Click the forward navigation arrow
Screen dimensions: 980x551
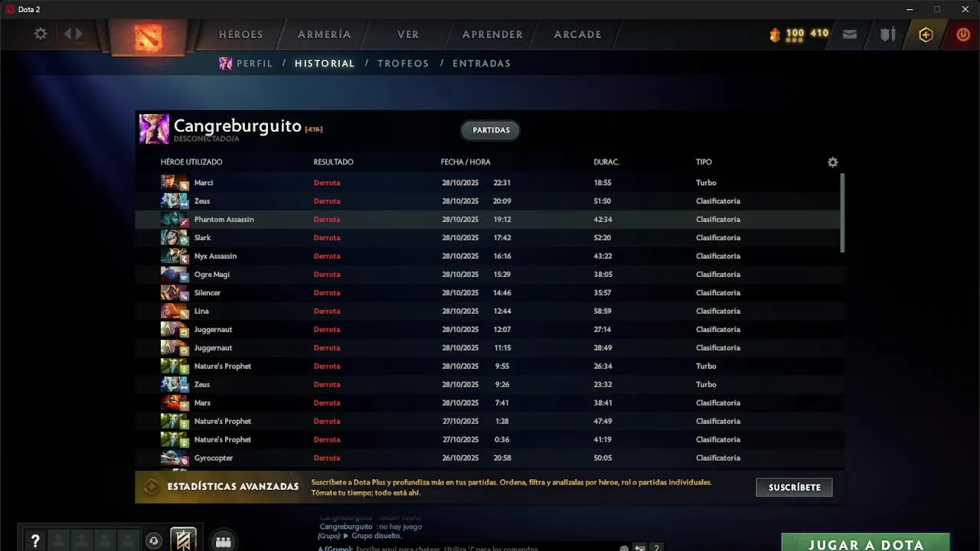pos(78,34)
